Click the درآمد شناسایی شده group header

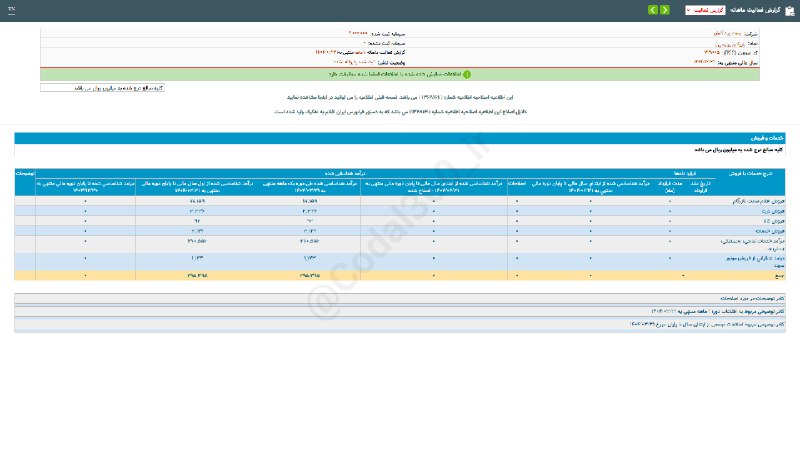pos(345,173)
